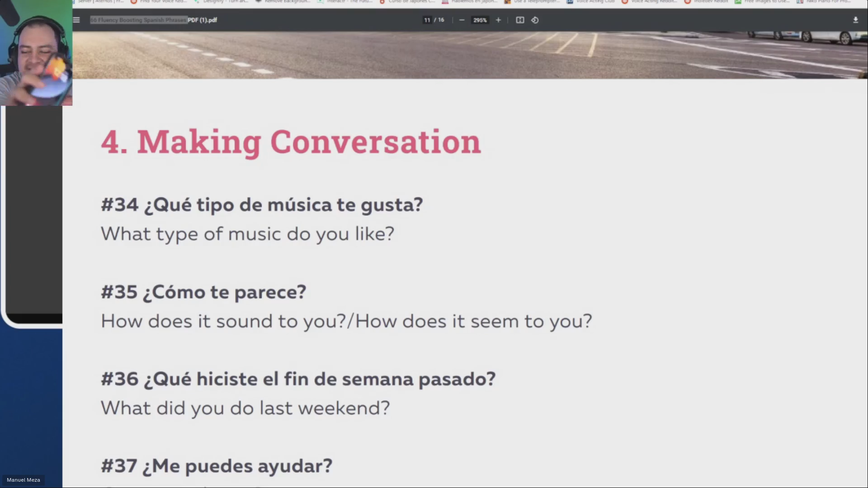Open the Curso de Japonés bookmark
Viewport: 868px width, 488px height.
point(408,1)
